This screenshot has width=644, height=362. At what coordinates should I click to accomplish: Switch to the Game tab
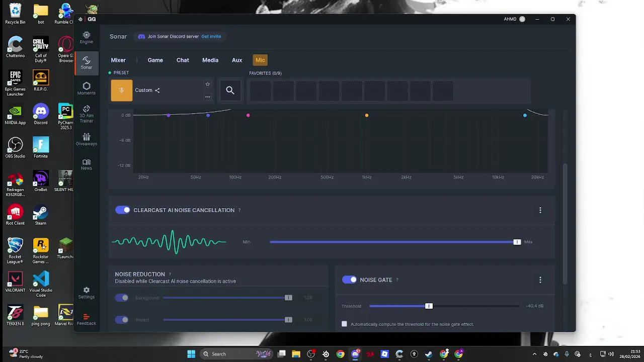tap(155, 60)
